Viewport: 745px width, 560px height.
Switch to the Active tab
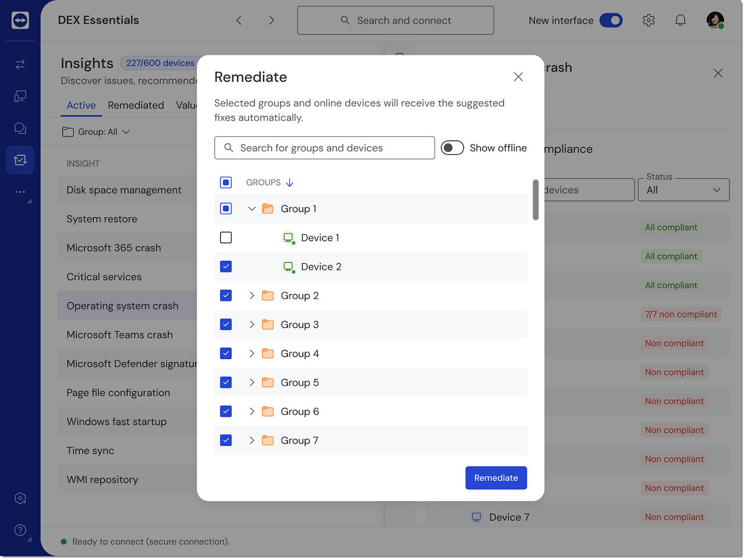(81, 105)
